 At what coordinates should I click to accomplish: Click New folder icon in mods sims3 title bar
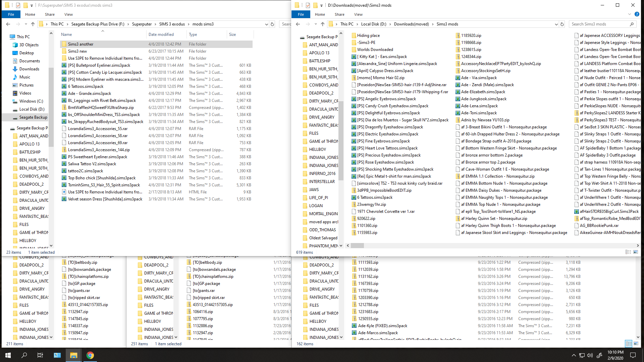[25, 5]
